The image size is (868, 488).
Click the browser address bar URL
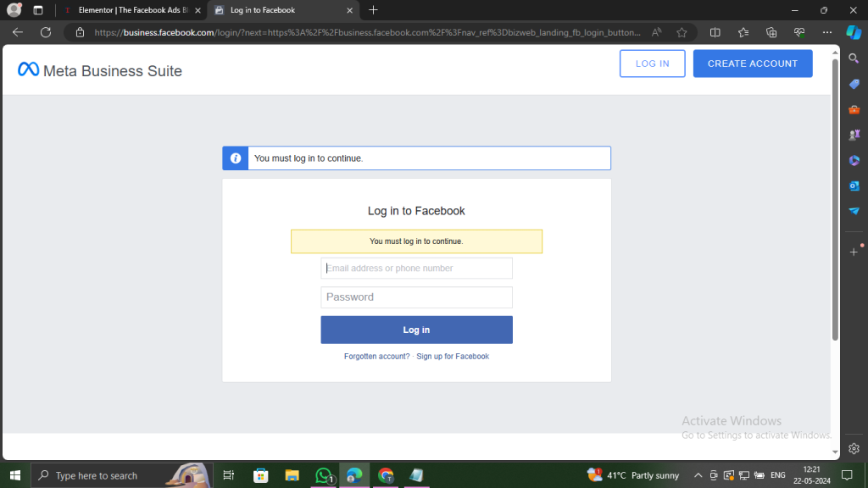pos(367,32)
